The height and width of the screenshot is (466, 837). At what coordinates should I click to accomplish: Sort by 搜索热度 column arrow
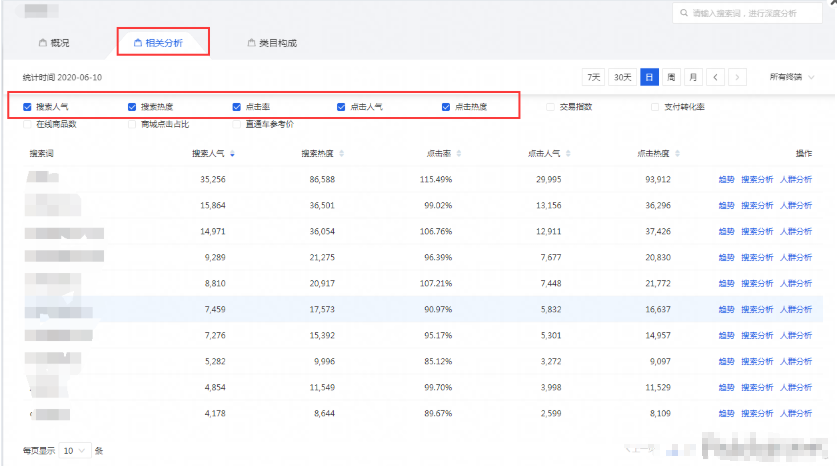[x=342, y=154]
